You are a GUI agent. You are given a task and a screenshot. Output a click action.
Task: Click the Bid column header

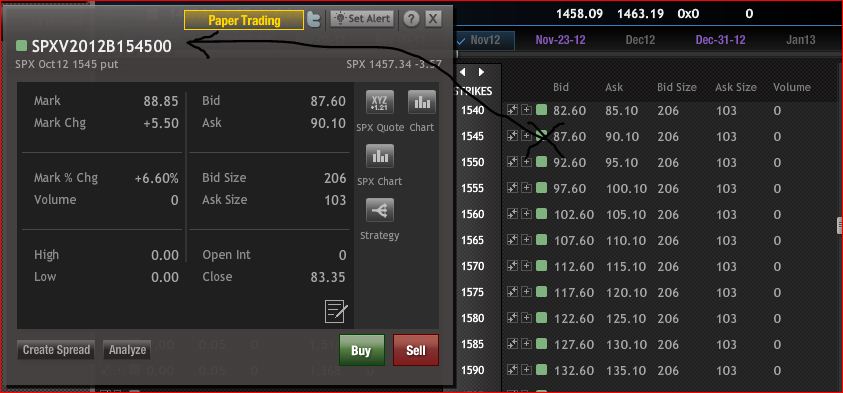tap(561, 87)
